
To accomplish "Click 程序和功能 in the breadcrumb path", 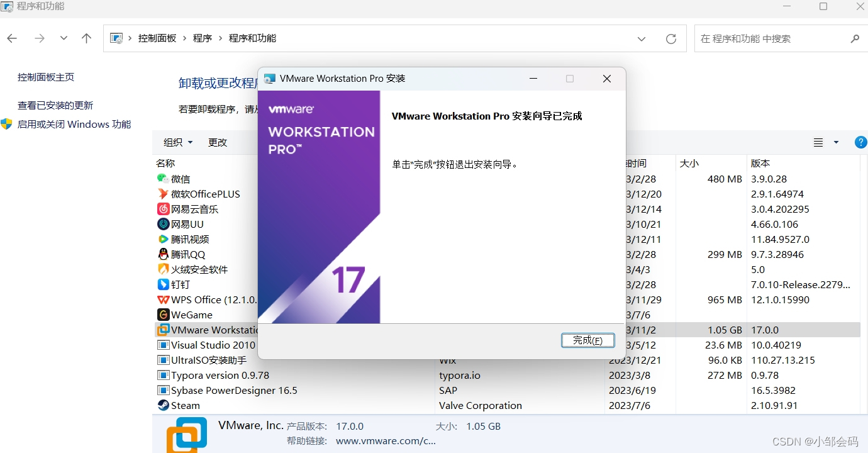I will point(252,38).
